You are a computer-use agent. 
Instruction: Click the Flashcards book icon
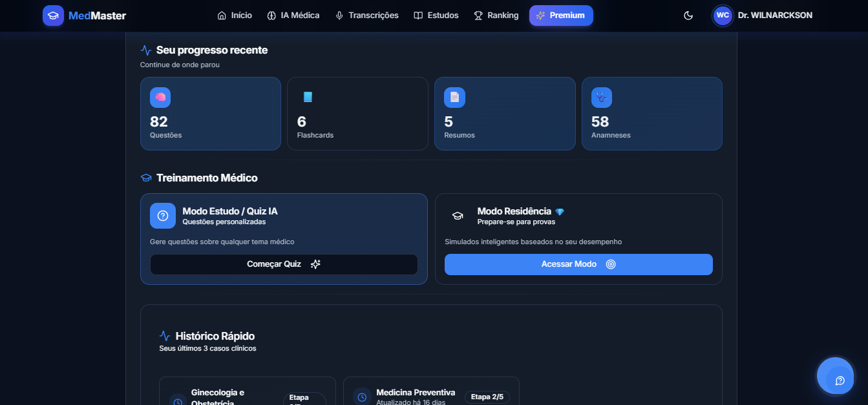click(x=308, y=98)
